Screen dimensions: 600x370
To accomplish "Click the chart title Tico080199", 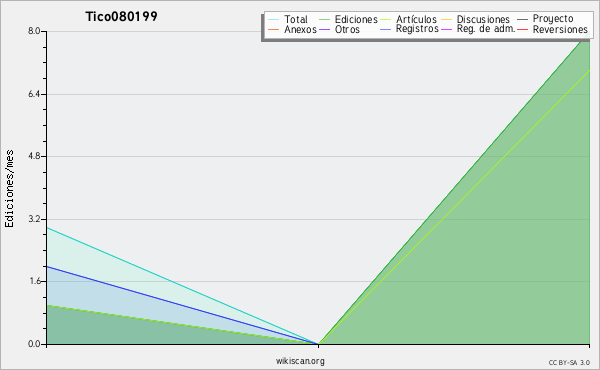I will coord(121,16).
